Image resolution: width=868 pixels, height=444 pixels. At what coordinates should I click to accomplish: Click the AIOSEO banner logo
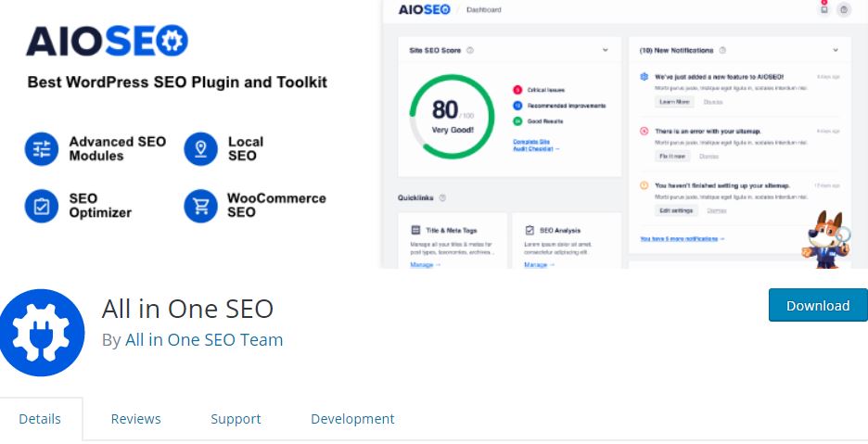pos(108,41)
